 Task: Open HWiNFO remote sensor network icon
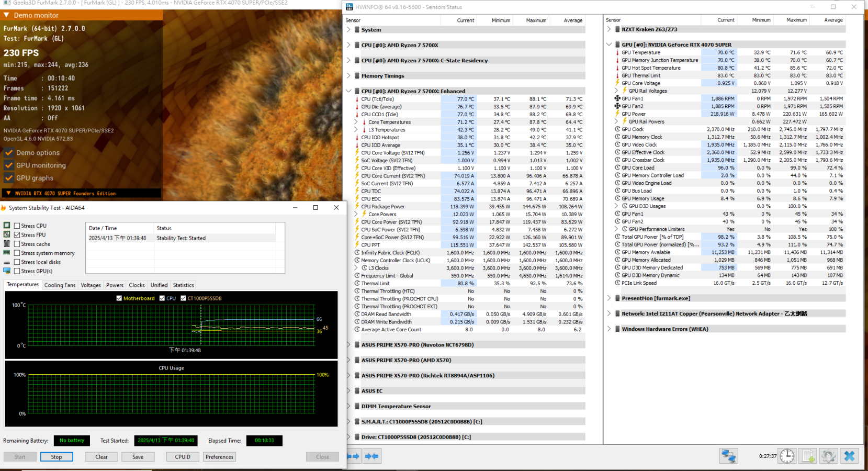pos(728,456)
